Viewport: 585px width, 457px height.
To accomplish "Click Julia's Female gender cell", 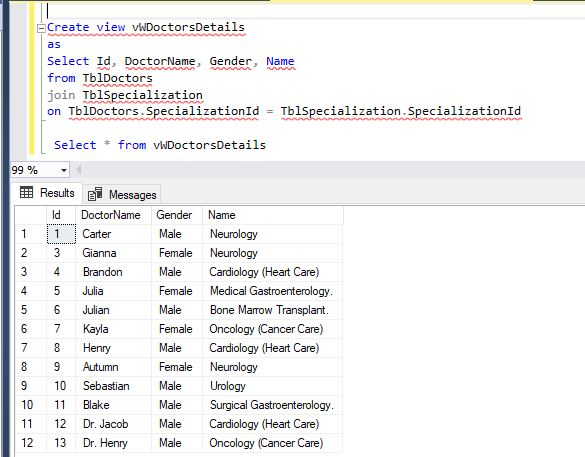I will tap(177, 291).
